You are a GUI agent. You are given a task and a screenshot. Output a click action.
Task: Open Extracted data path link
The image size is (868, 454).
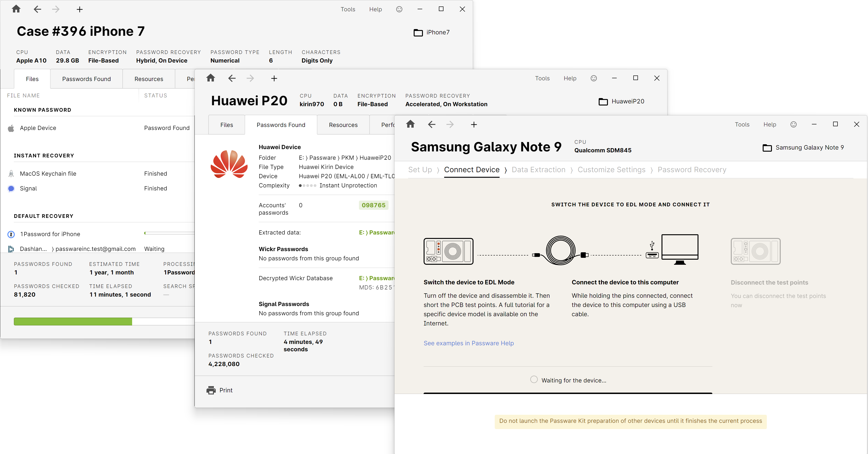point(376,232)
